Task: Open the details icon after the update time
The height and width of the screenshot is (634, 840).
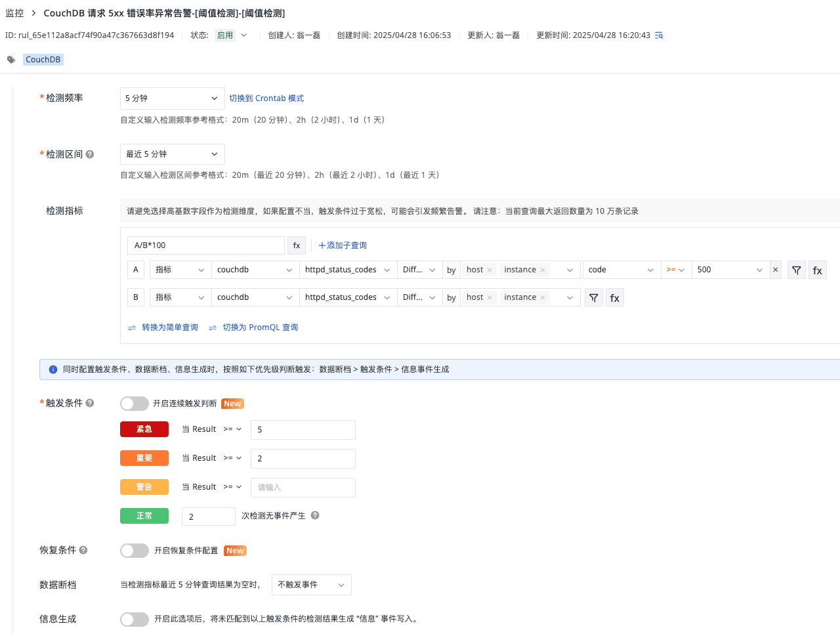Action: (659, 35)
